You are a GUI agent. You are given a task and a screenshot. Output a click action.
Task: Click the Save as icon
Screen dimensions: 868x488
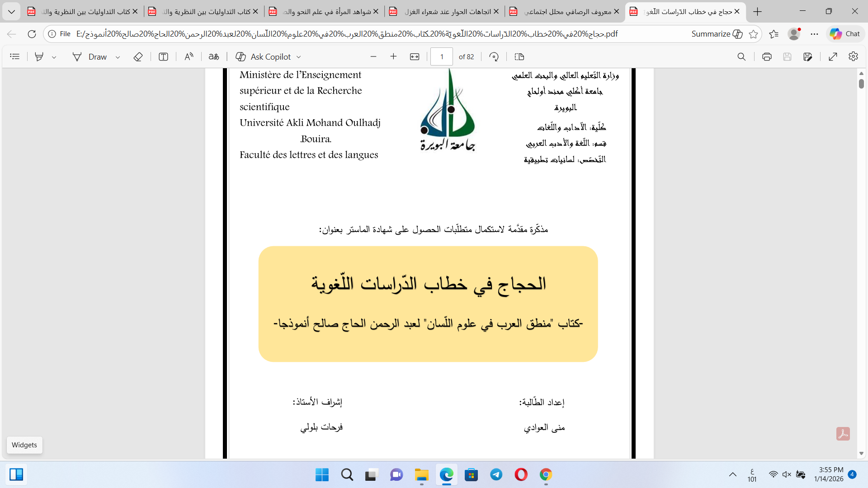[808, 56]
